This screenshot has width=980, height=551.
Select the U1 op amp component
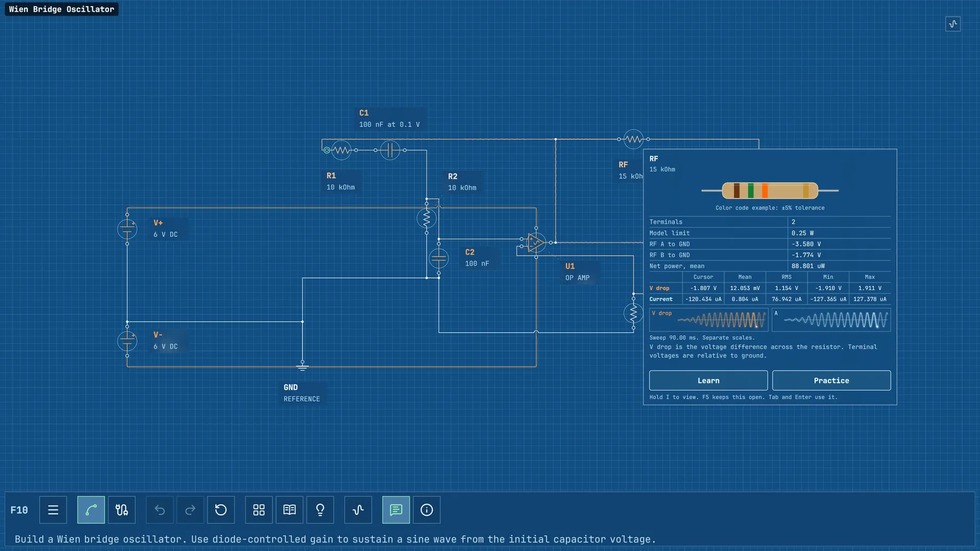tap(536, 242)
